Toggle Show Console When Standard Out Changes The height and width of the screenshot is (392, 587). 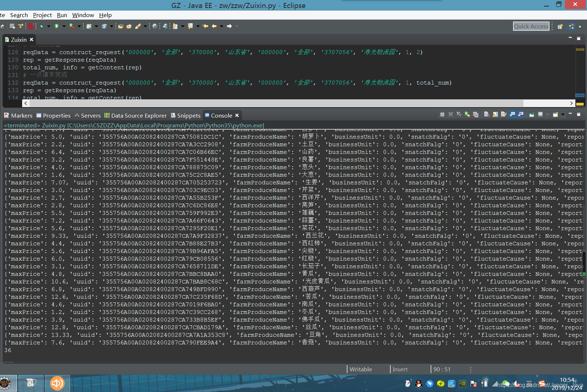coord(512,115)
